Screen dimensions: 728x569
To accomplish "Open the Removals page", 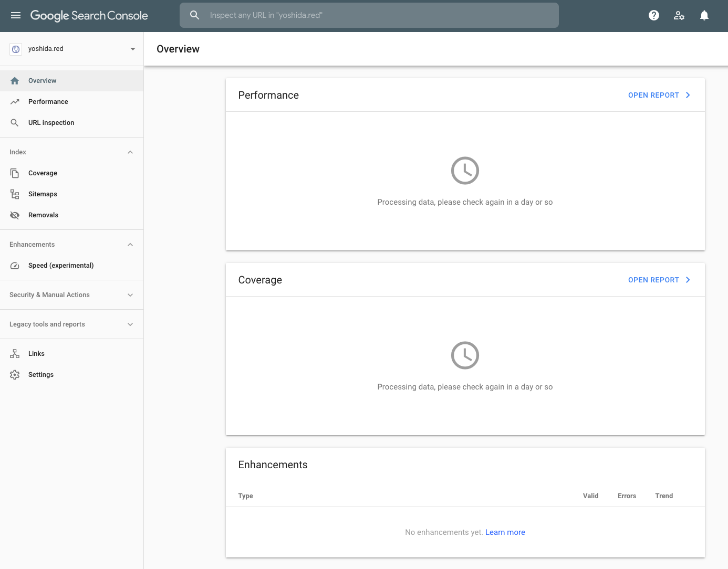I will click(71, 215).
